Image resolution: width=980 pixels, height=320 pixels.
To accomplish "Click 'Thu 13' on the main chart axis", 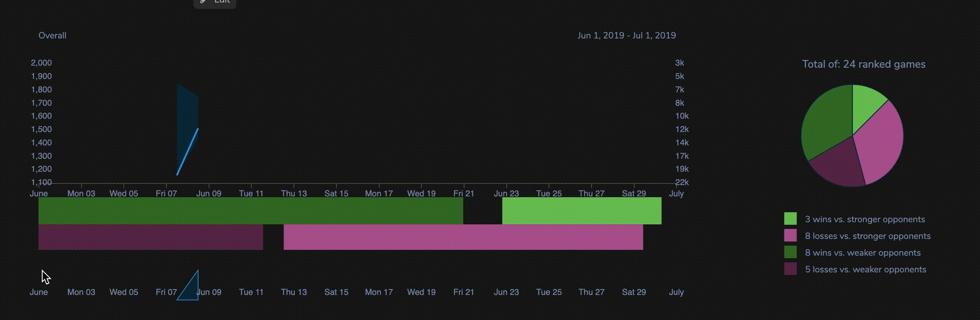I will [294, 193].
